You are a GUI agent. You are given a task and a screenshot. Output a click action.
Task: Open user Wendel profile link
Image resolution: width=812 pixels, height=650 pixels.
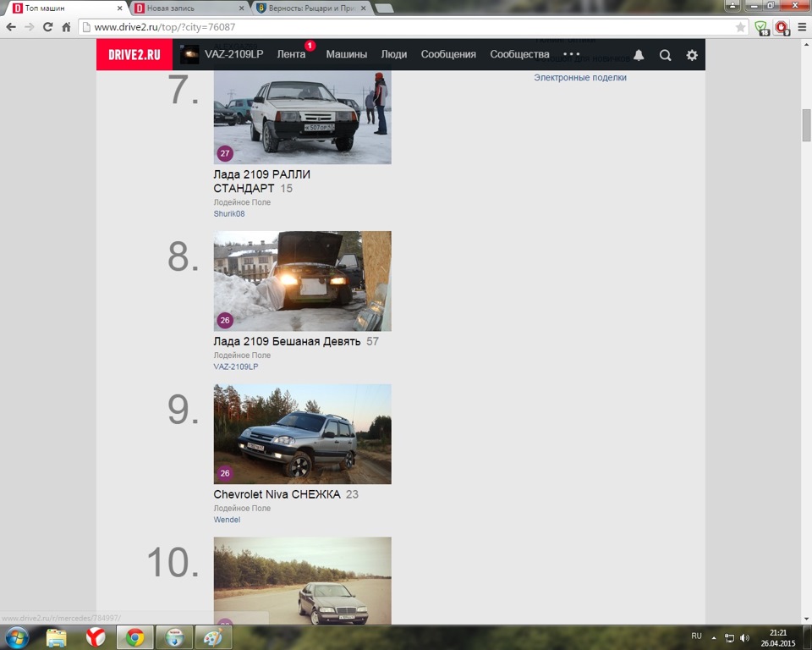(227, 520)
